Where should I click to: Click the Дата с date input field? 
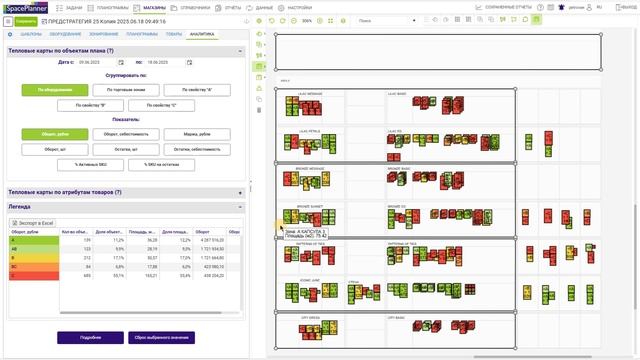tap(96, 62)
